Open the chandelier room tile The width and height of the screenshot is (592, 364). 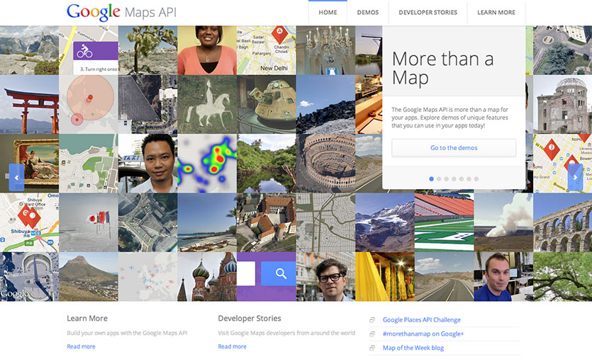pyautogui.click(x=325, y=50)
